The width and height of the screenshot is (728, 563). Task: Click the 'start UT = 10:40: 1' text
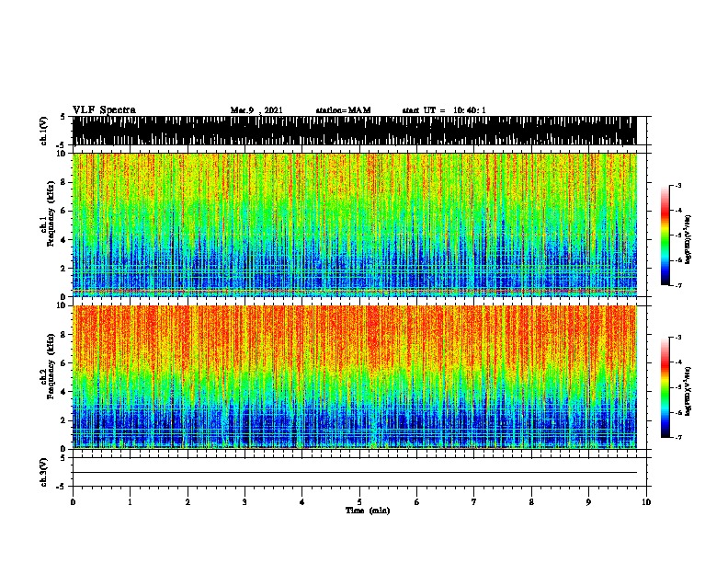(444, 110)
